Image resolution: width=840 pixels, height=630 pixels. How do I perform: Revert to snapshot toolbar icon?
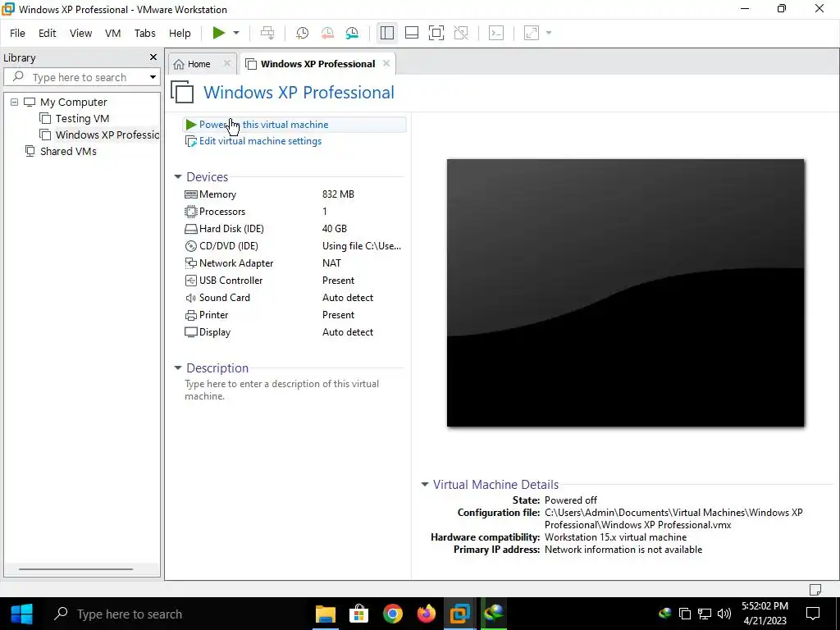327,33
